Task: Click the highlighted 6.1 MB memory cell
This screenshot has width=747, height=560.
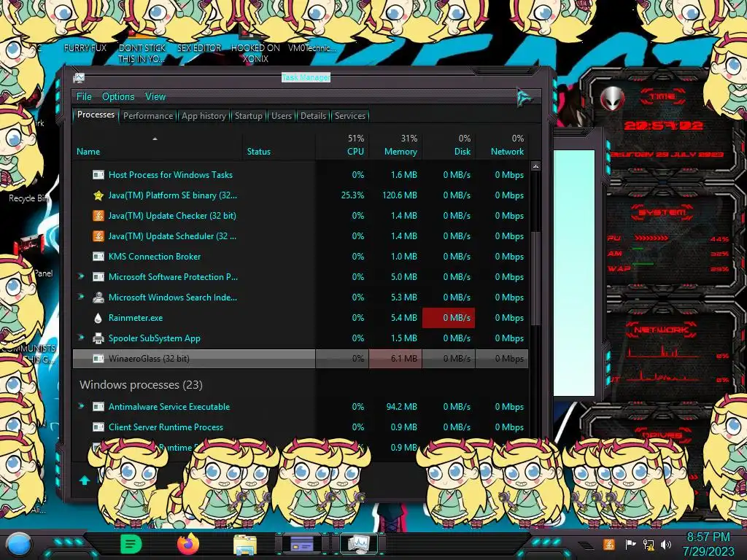Action: [x=395, y=359]
